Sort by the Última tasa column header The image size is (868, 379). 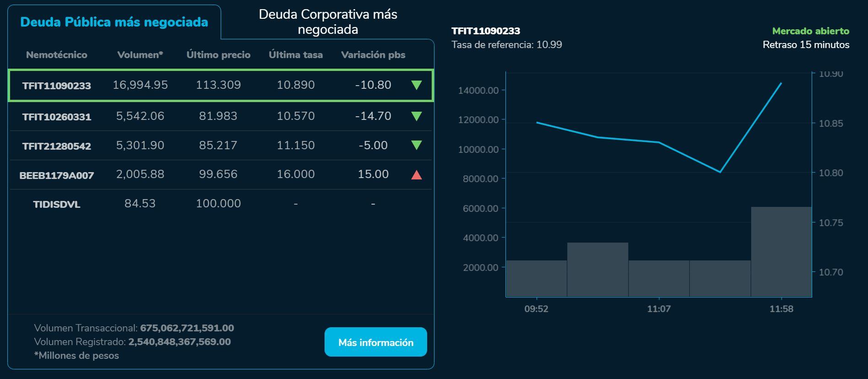point(295,54)
